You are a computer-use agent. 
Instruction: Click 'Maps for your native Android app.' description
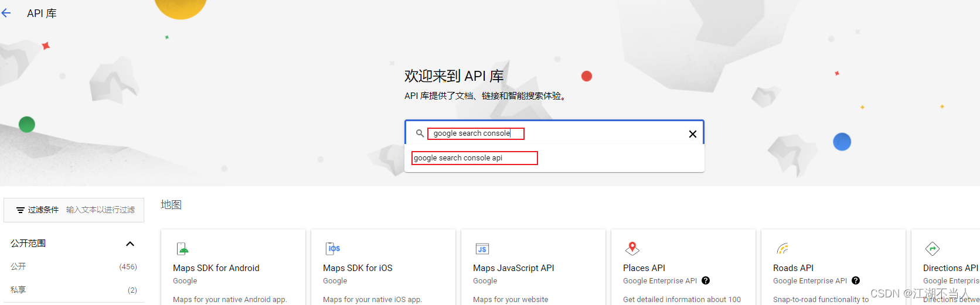(230, 299)
